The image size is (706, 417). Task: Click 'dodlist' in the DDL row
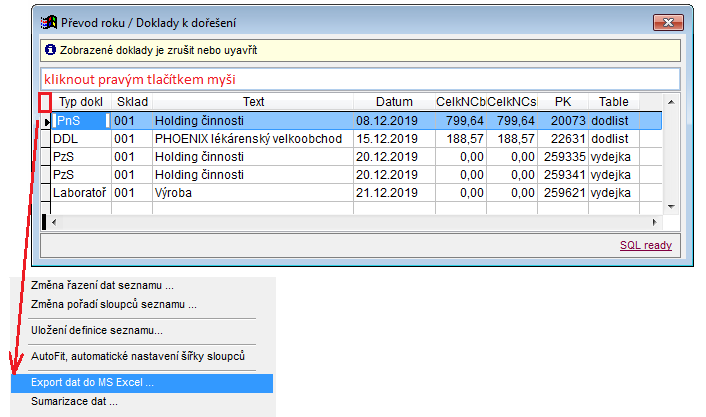point(610,139)
